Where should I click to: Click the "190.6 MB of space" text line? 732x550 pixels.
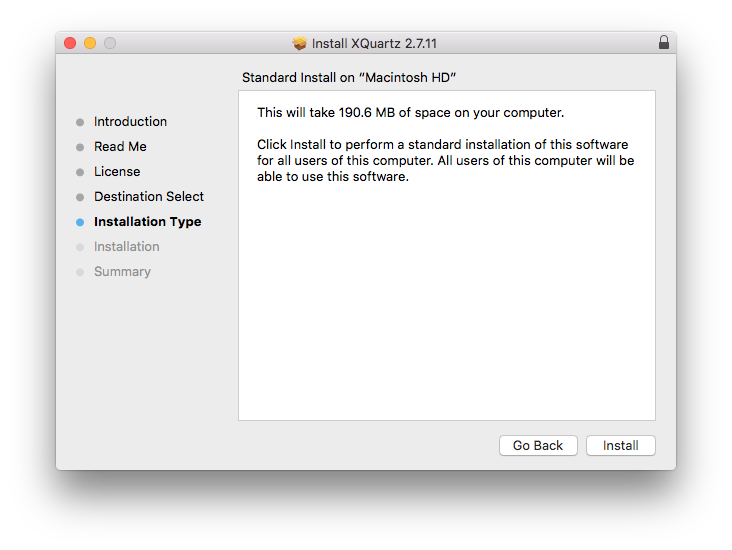coord(410,113)
